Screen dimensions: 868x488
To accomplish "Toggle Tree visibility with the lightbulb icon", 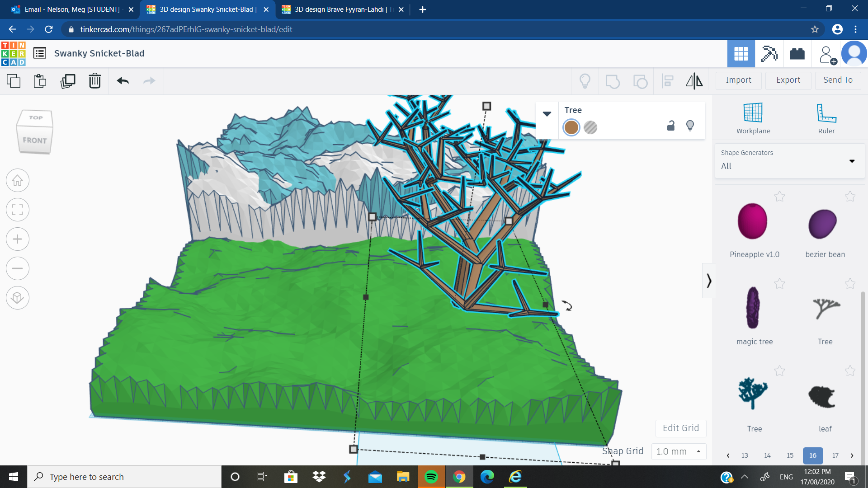I will tap(690, 126).
